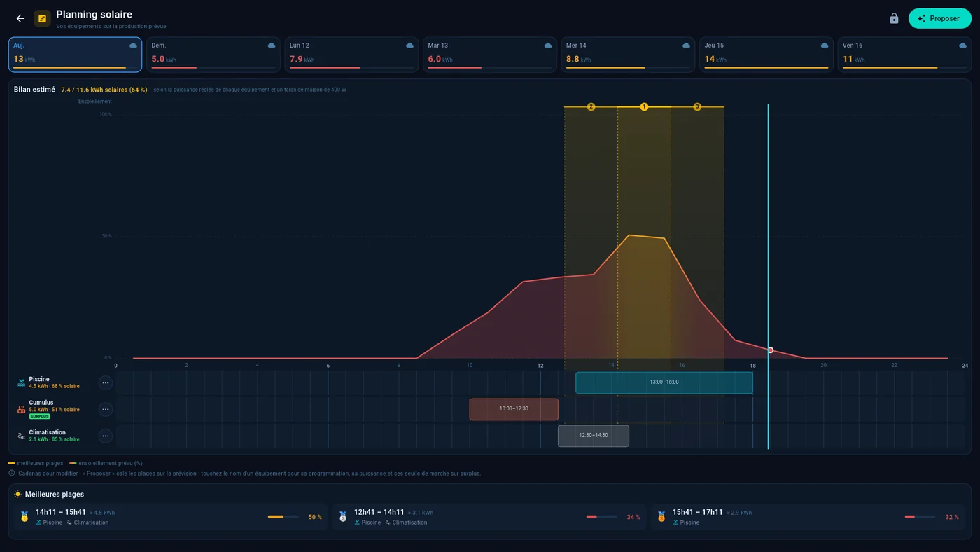Click the sun icon beside Meilleures plages
980x552 pixels.
click(18, 495)
